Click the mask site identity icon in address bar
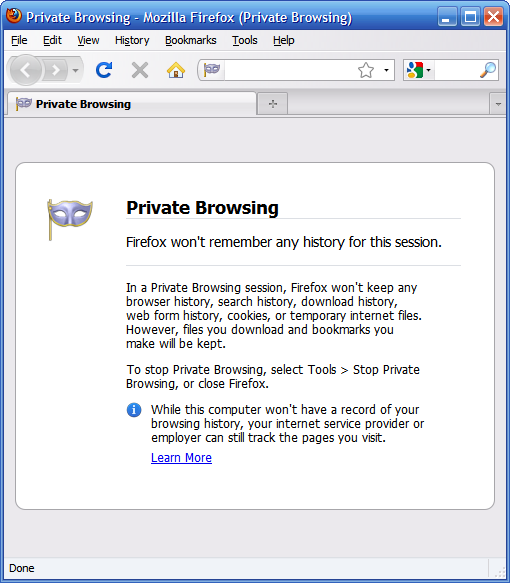510x583 pixels. pyautogui.click(x=212, y=70)
